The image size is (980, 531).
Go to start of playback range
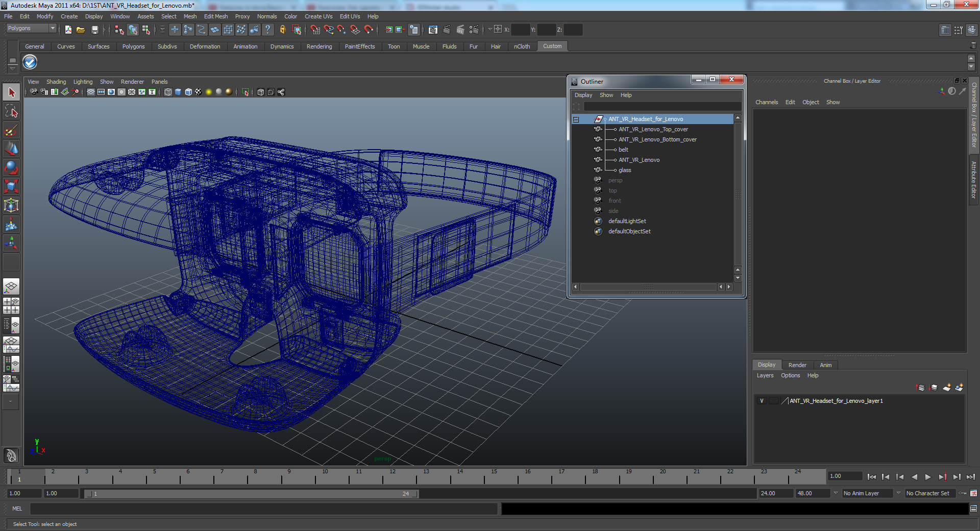point(871,477)
